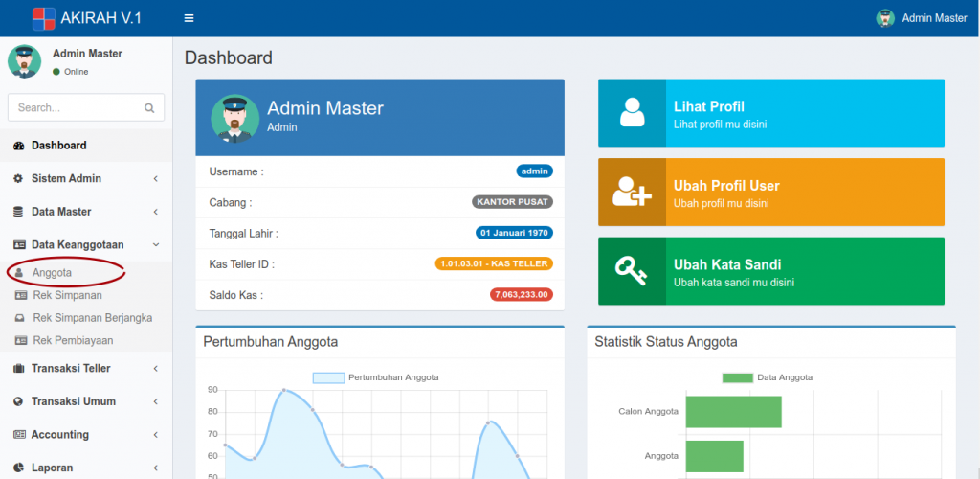The image size is (980, 479).
Task: Collapse the Data Keanggotaan menu
Action: tap(85, 244)
